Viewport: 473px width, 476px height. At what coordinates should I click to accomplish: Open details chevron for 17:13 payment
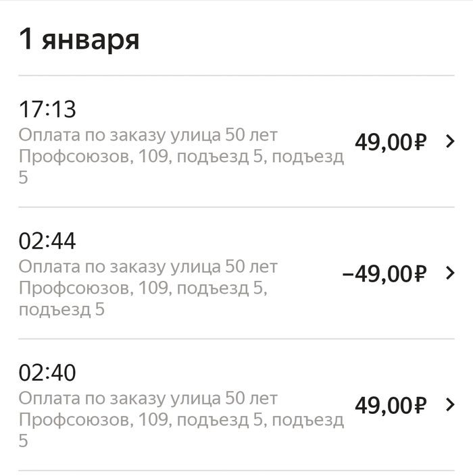point(451,142)
